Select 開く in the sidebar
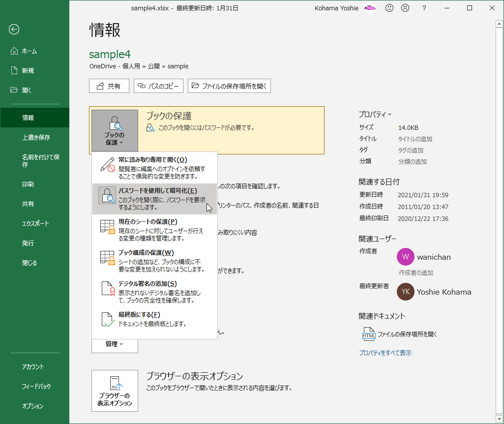The width and height of the screenshot is (504, 424). tap(35, 91)
